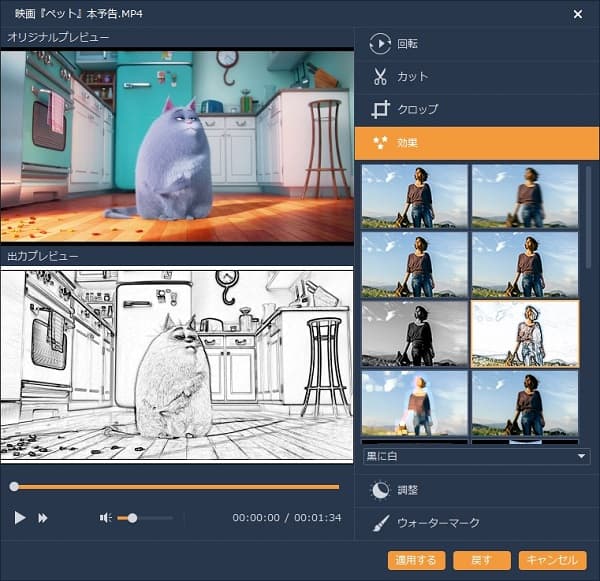The width and height of the screenshot is (600, 581).
Task: Expand the ウォーターマーク section
Action: click(x=438, y=523)
